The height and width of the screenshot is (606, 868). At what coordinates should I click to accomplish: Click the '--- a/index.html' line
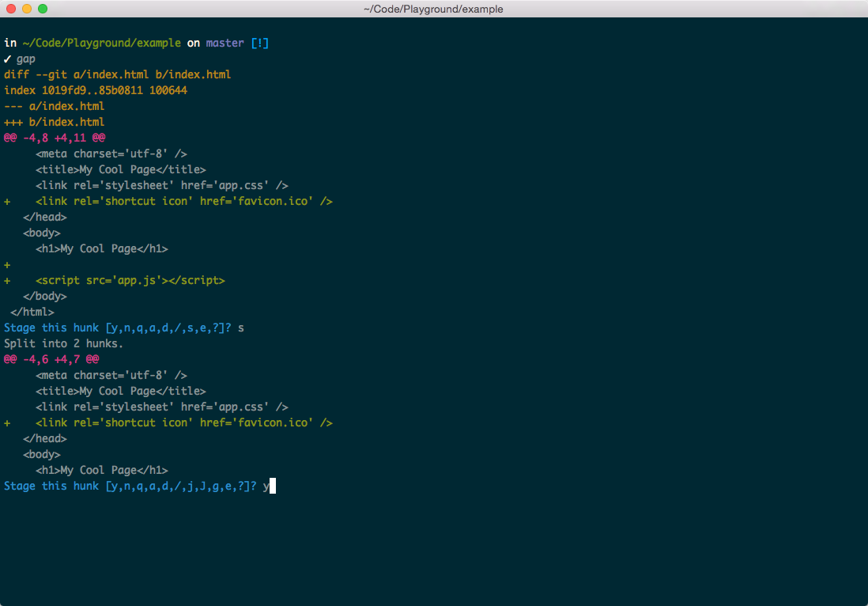(x=55, y=106)
